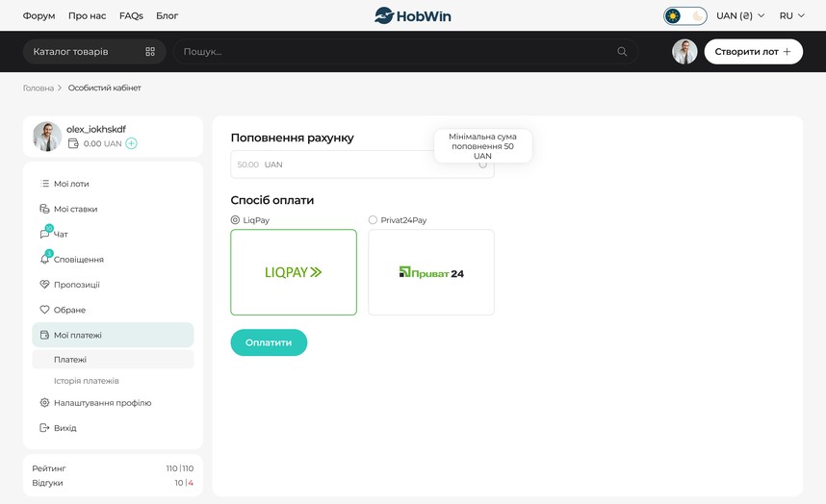
Task: Click the Відгуки 10|4 value
Action: tap(184, 483)
